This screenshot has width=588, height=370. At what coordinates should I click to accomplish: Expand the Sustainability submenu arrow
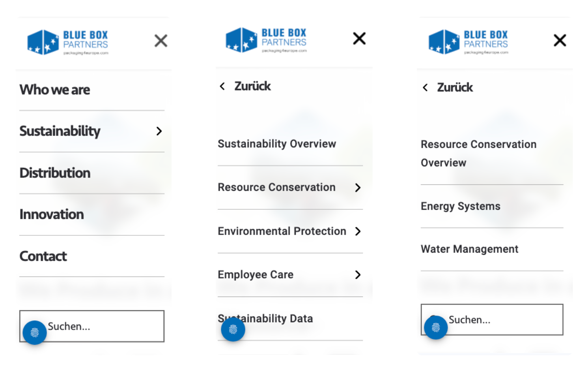[x=159, y=131]
